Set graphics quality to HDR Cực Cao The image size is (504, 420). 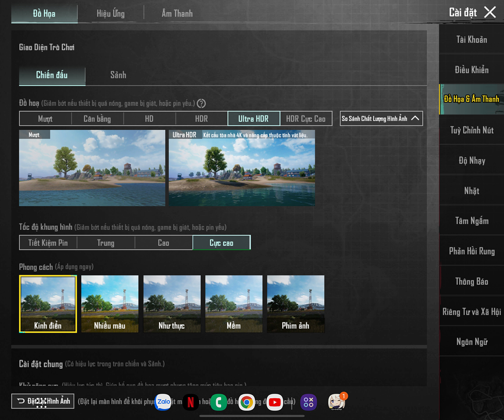coord(306,119)
